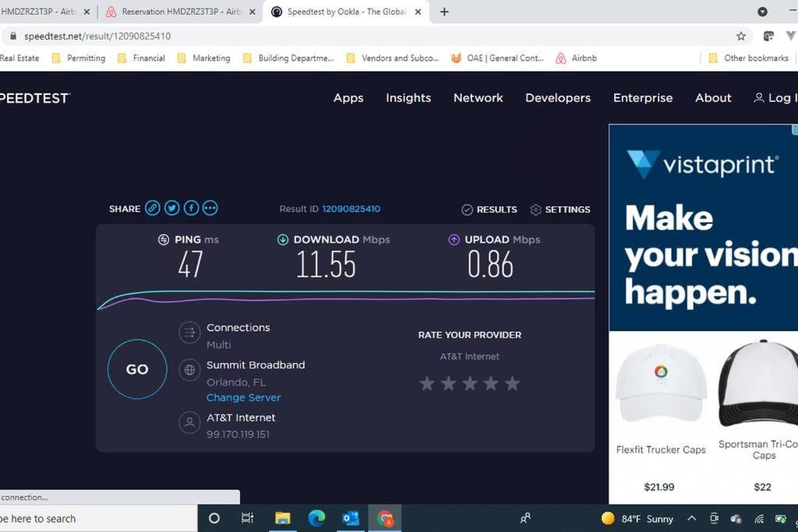Viewport: 798px width, 532px height.
Task: Rate AT&T Internet five stars
Action: (x=513, y=383)
